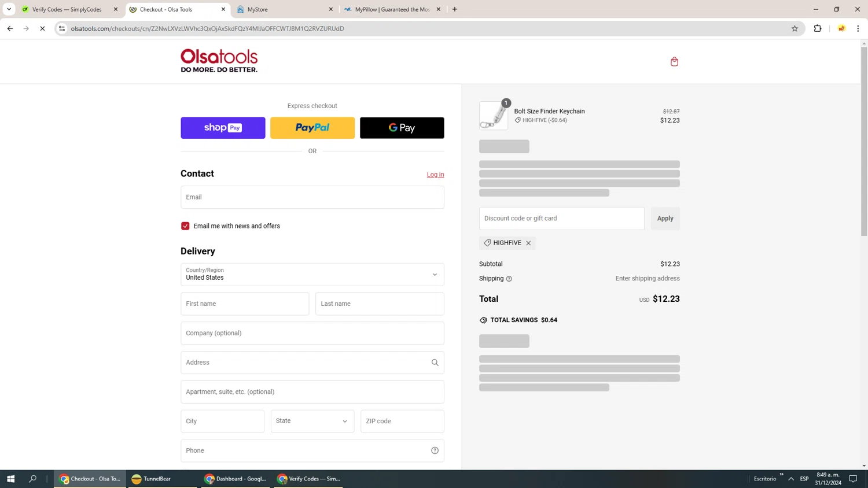This screenshot has height=488, width=868.
Task: Open the shopping bag cart icon
Action: pos(674,61)
